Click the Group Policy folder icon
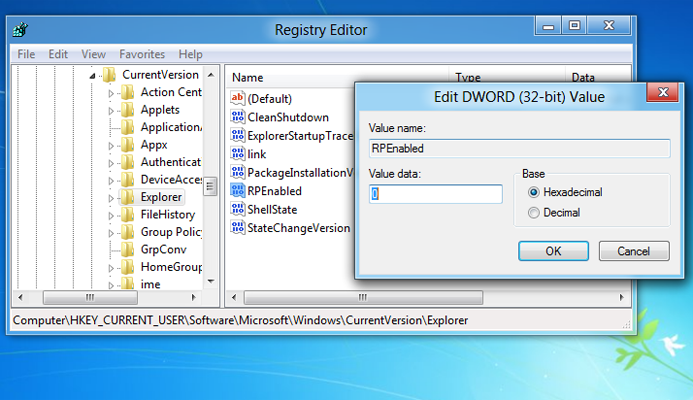Screen dimensions: 693x400 point(128,232)
